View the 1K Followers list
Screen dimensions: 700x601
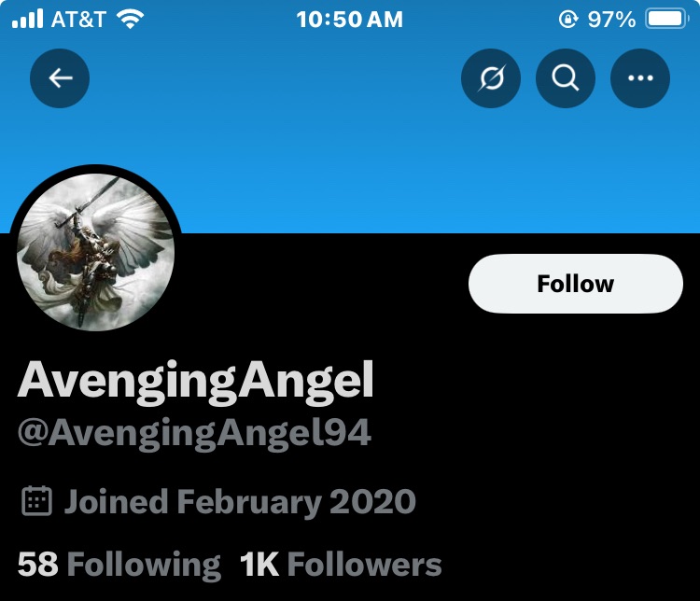coord(341,564)
